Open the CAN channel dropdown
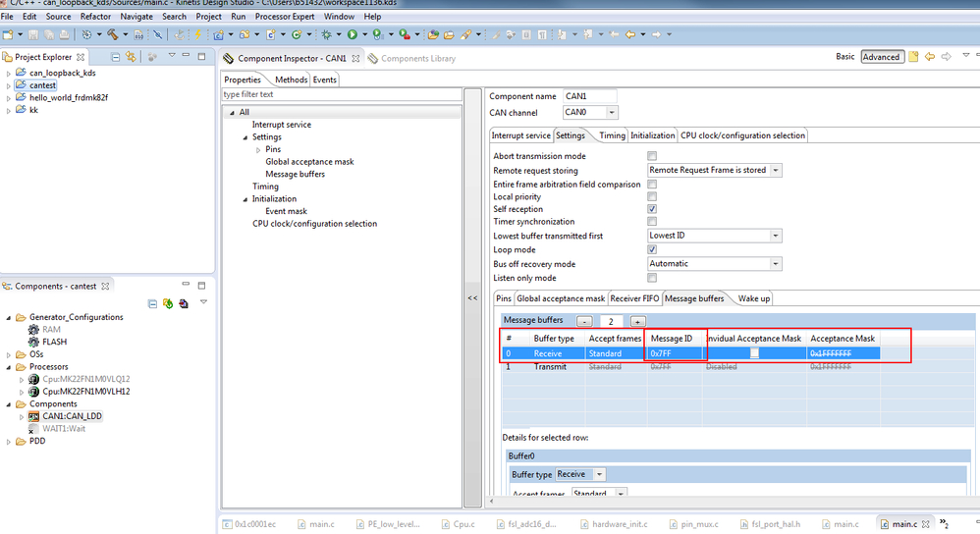980x534 pixels. [x=611, y=113]
